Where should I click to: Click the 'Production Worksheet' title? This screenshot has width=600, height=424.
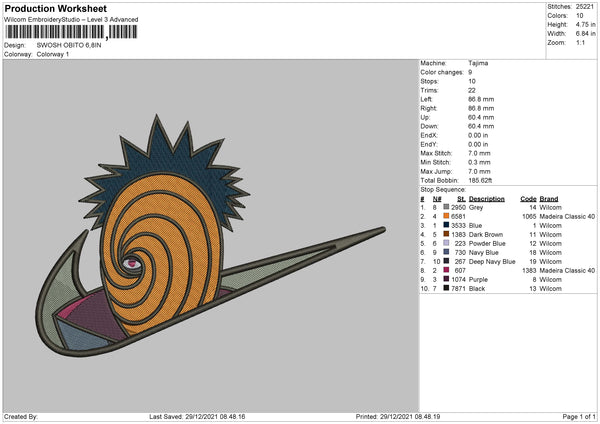click(55, 8)
